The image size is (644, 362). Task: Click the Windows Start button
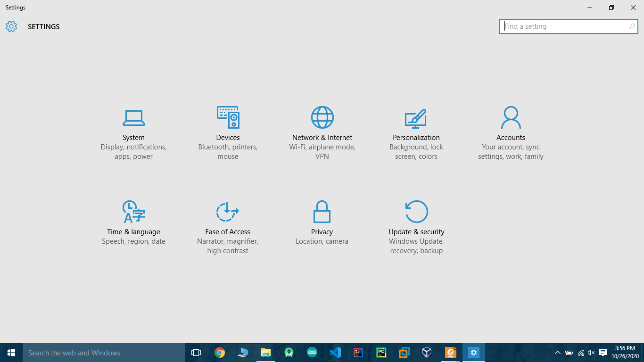click(11, 353)
